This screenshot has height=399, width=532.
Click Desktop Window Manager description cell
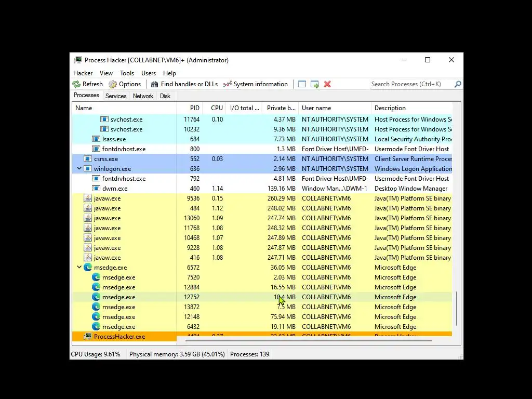pos(411,188)
